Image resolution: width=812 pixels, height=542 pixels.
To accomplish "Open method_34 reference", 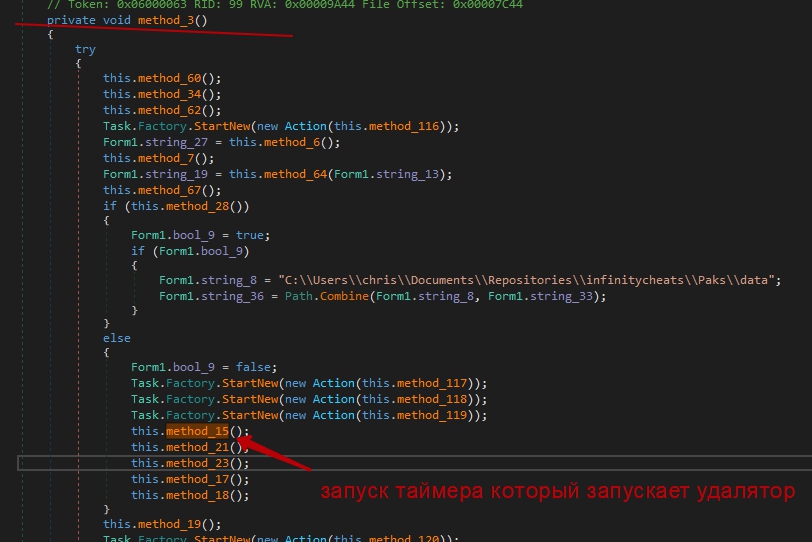I will click(x=169, y=94).
